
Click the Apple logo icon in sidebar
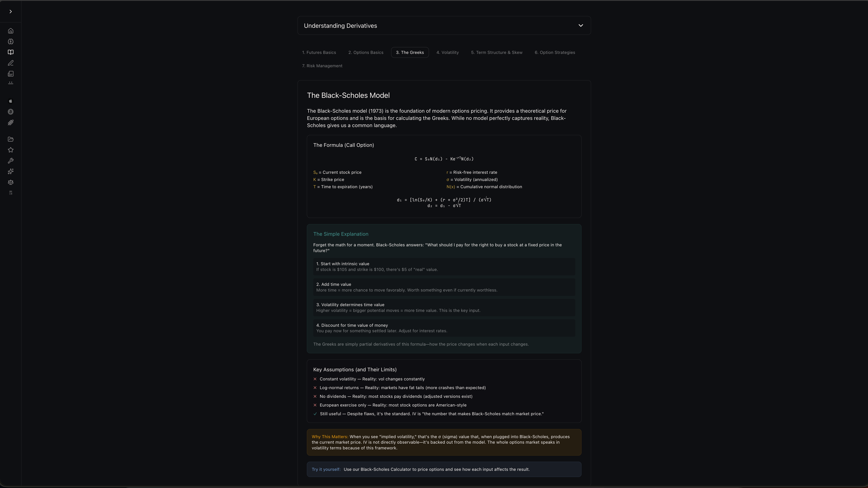tap(10, 101)
